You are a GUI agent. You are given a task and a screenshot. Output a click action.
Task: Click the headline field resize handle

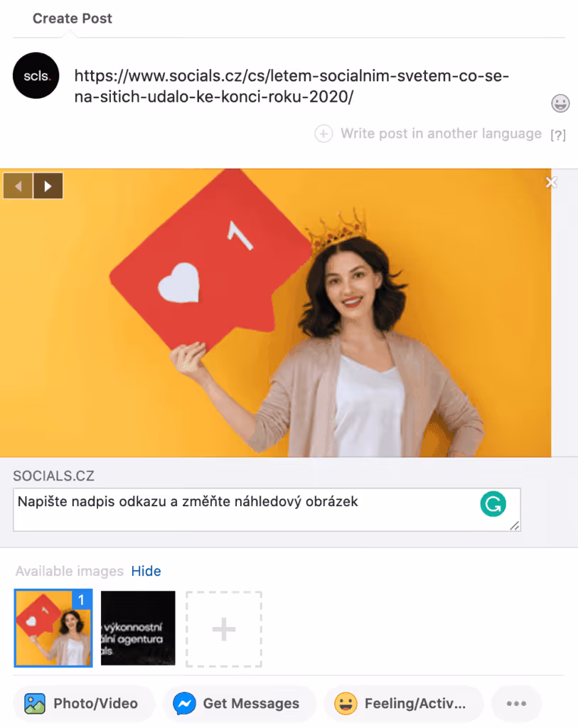click(515, 525)
